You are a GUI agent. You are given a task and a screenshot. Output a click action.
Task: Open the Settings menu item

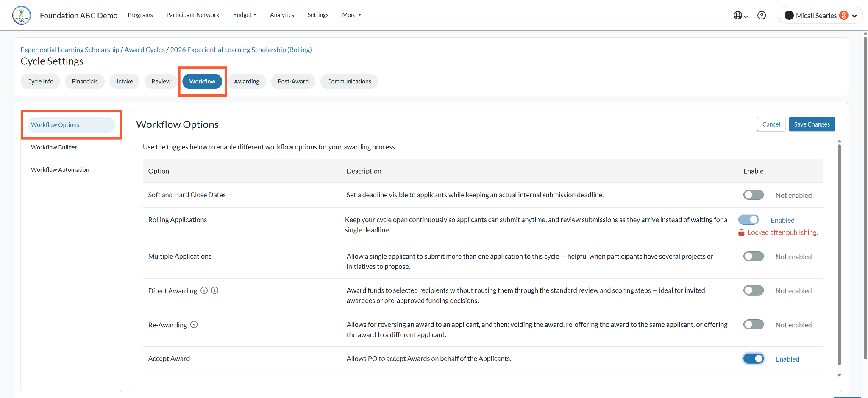point(318,15)
